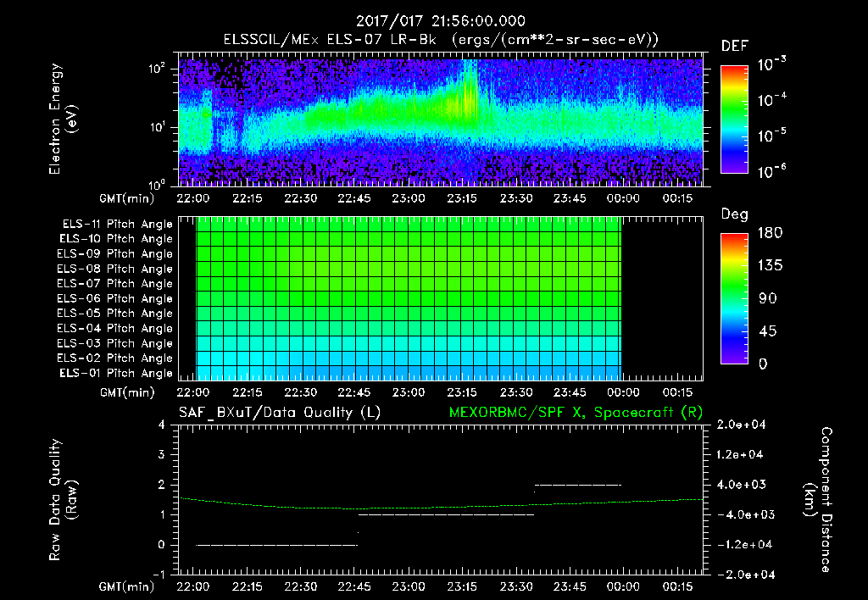Click the 10^-3 value on the DEF scale
The image size is (868, 600).
pos(771,63)
